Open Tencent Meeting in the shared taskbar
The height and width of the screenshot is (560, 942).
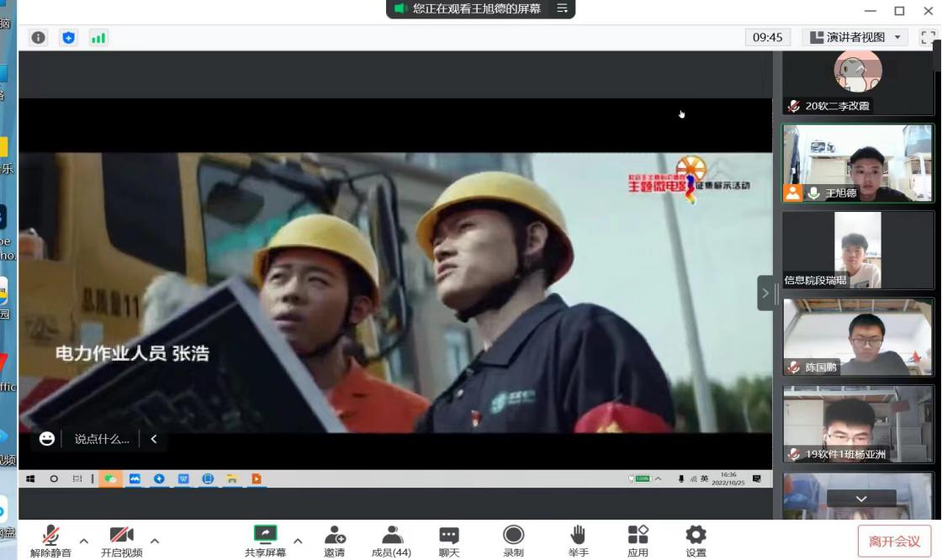(x=135, y=479)
